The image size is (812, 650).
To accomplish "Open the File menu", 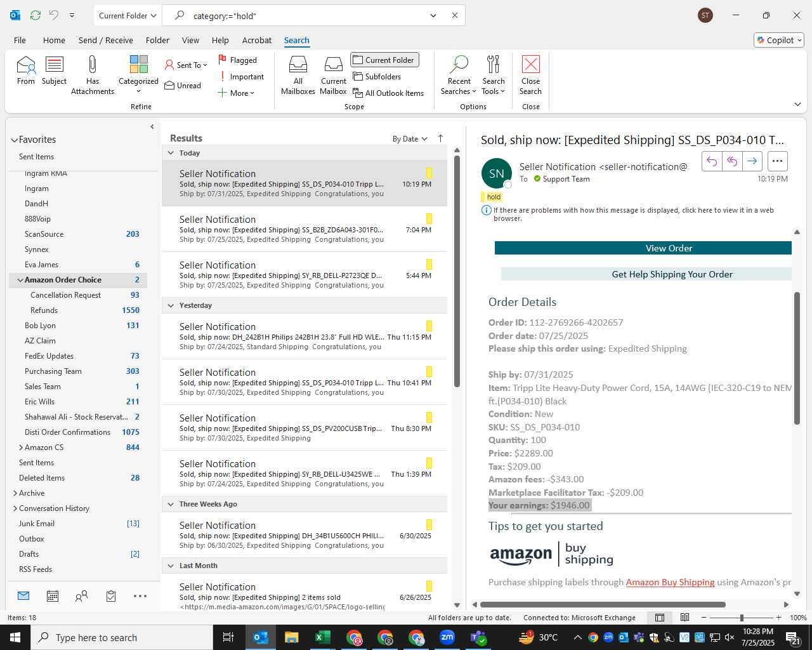I will coord(20,40).
